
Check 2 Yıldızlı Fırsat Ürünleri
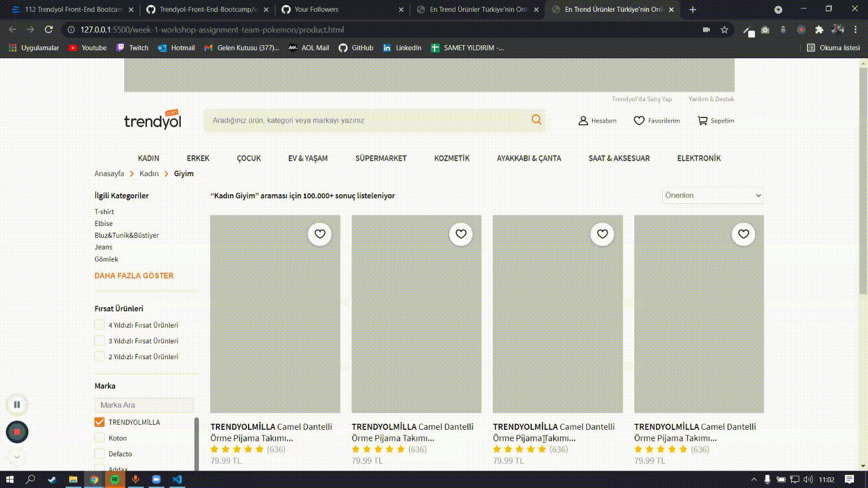click(x=99, y=356)
